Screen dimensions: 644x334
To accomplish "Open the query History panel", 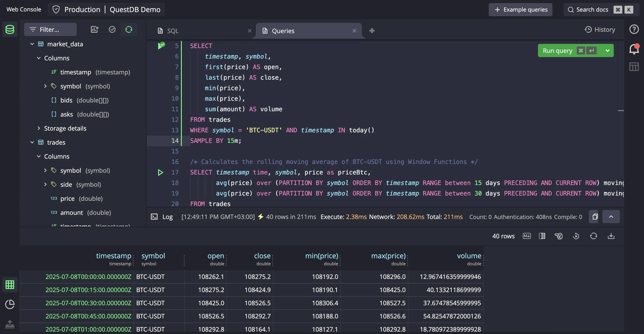I will pos(600,29).
